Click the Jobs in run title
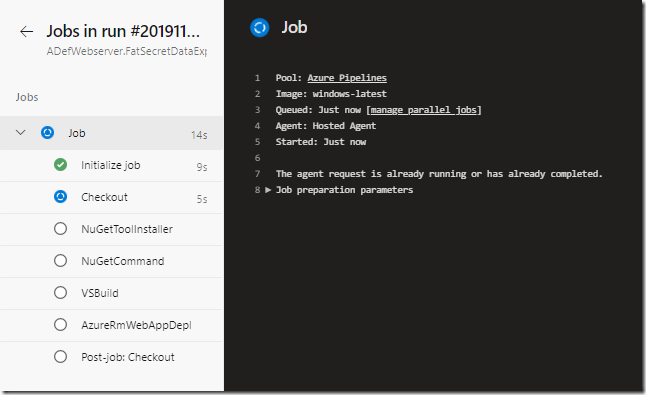646x395 pixels. (123, 31)
